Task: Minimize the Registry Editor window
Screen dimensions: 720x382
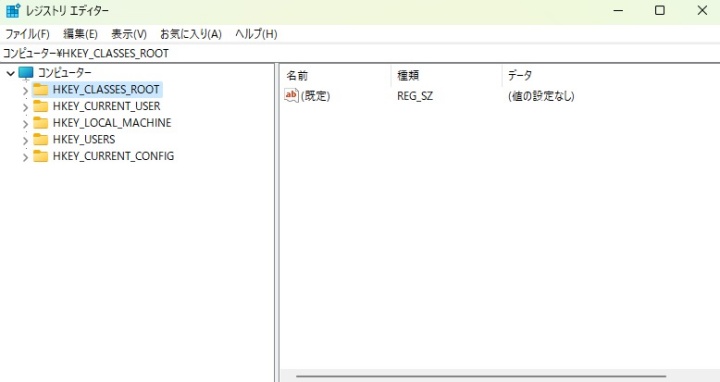Action: click(618, 11)
